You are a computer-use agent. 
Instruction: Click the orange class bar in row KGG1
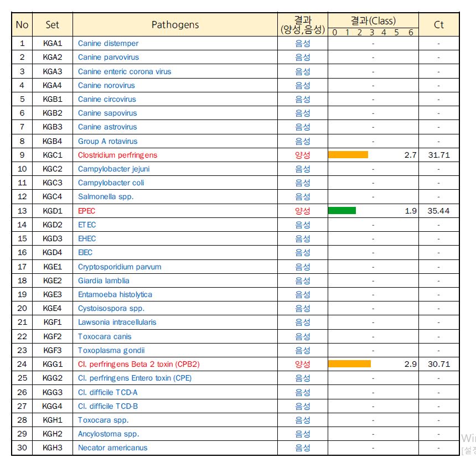(349, 364)
